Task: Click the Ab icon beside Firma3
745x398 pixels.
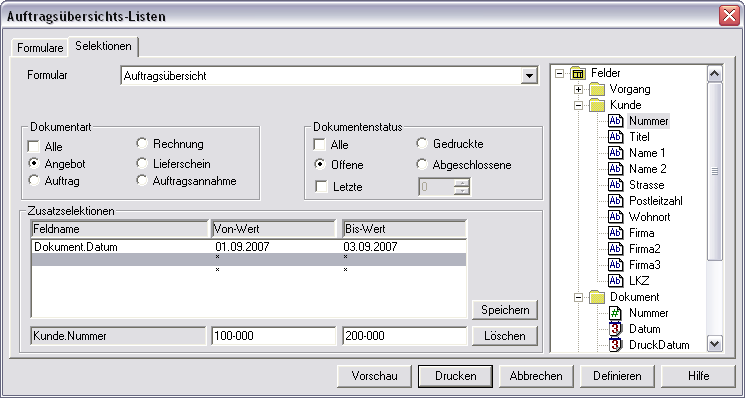Action: click(x=615, y=265)
